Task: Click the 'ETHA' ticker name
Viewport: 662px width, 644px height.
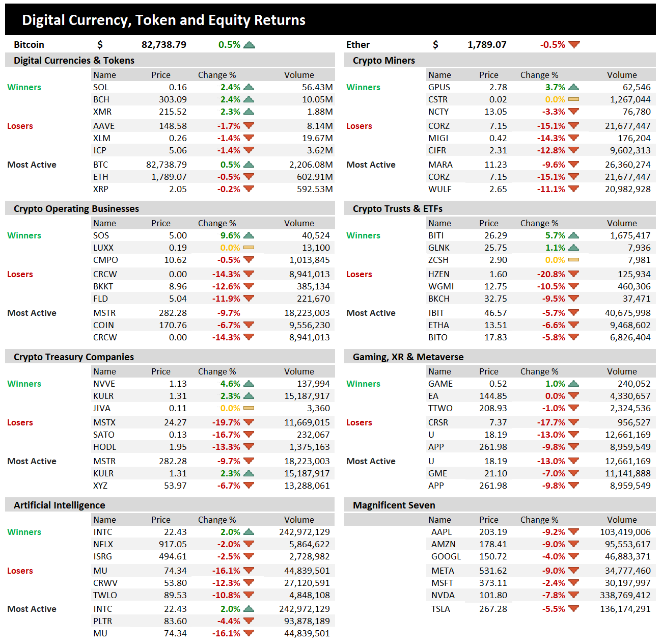Action: (438, 325)
